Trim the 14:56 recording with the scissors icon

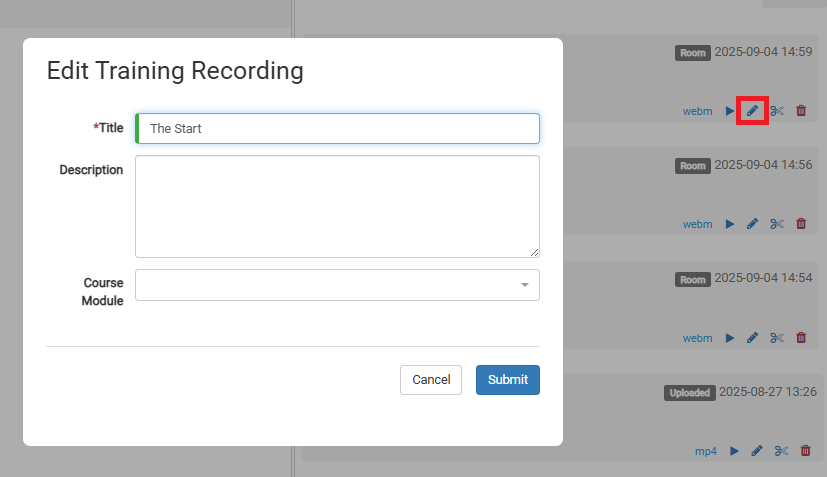pos(777,224)
